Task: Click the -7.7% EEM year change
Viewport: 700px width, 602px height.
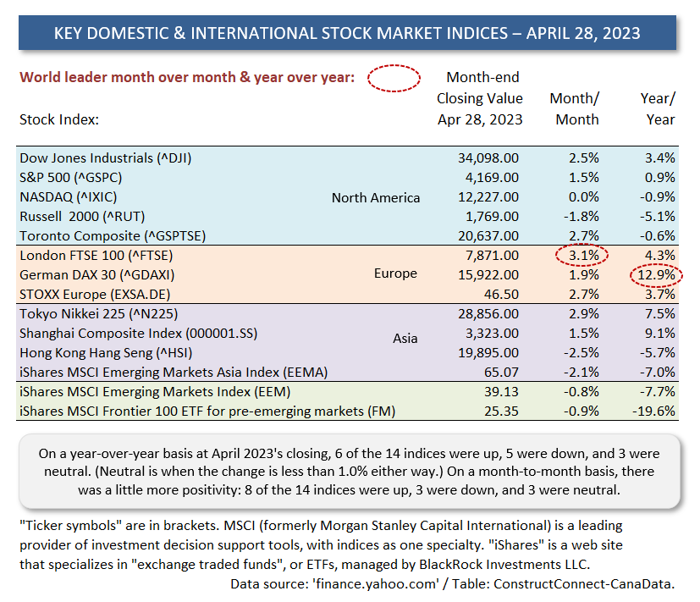Action: 657,392
